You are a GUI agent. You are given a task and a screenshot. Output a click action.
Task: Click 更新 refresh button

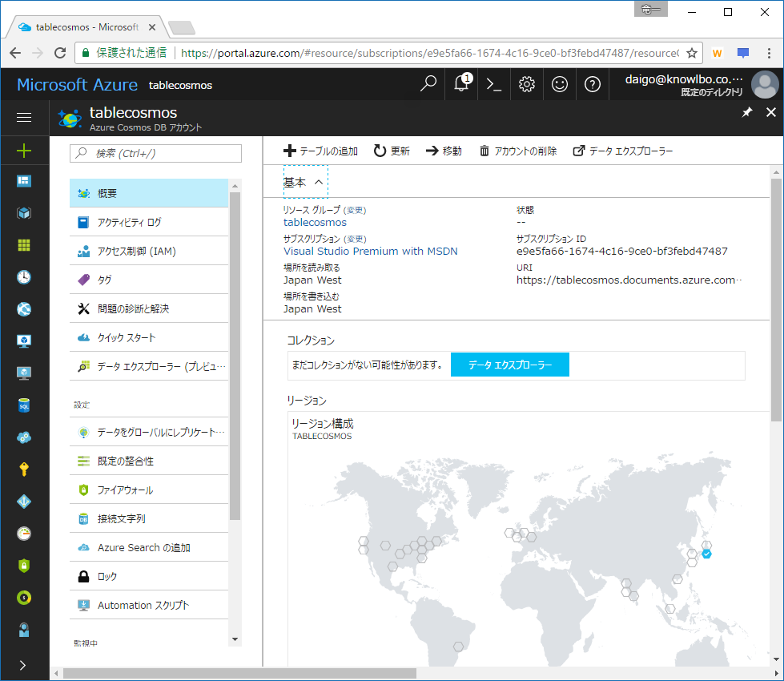[392, 151]
